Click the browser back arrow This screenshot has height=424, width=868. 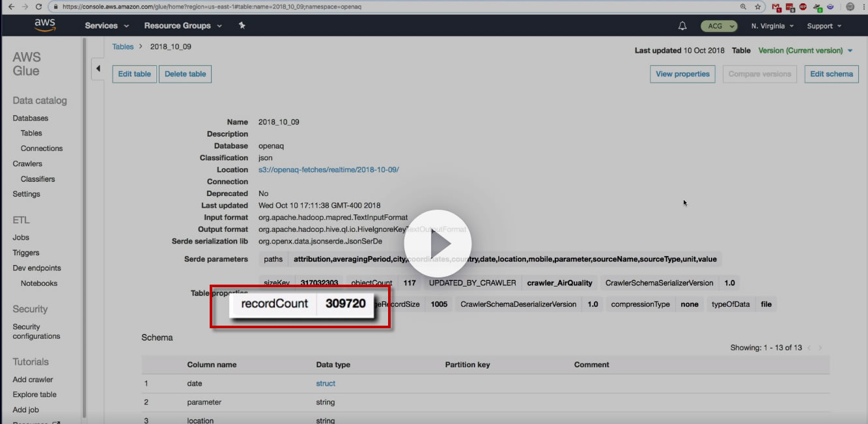7,7
